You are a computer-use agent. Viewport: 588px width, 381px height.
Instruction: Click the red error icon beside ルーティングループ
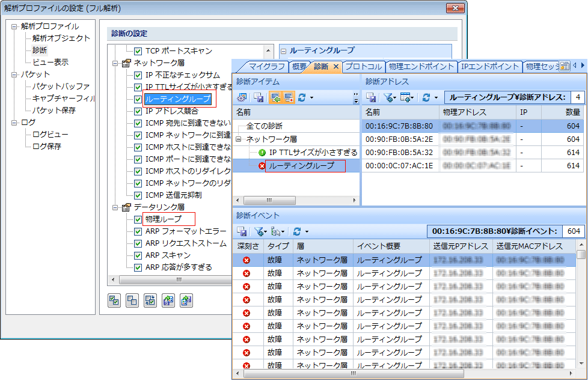point(262,166)
